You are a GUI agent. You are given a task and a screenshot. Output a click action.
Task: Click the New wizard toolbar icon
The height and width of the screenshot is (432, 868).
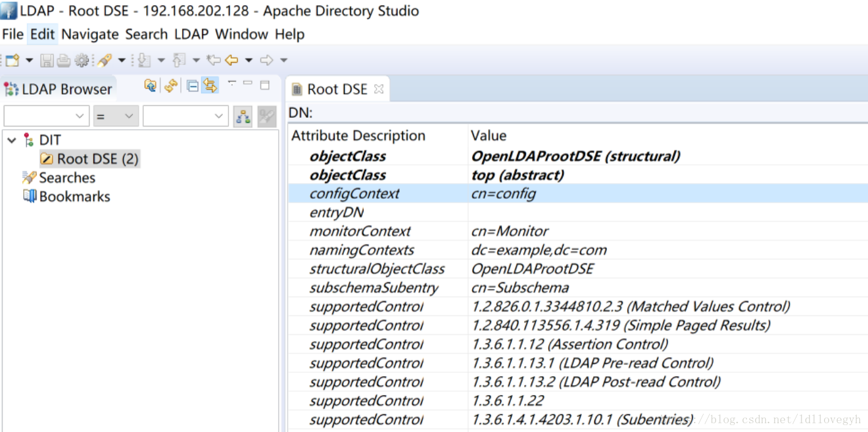click(x=12, y=60)
